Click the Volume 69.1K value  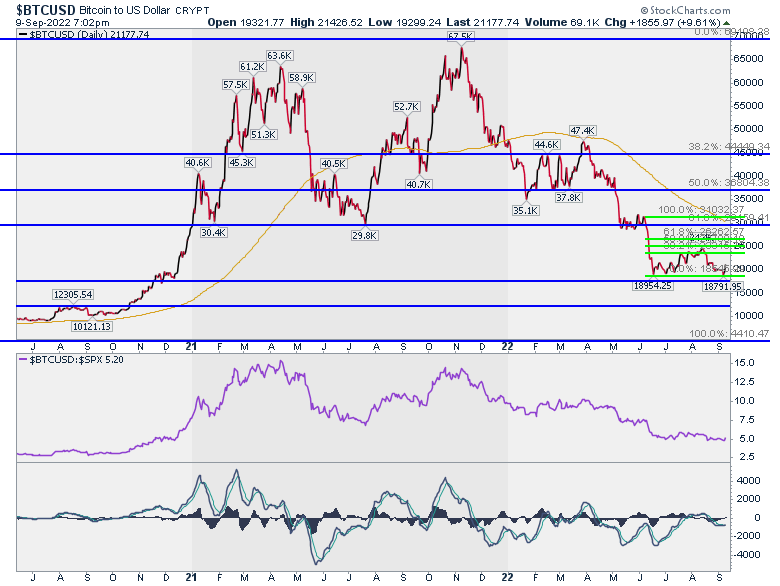click(x=562, y=22)
